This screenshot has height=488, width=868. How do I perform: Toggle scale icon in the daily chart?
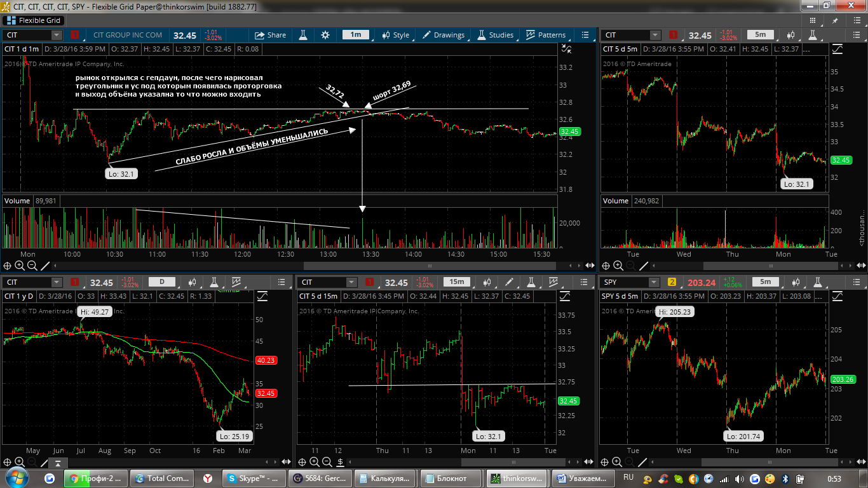click(262, 296)
